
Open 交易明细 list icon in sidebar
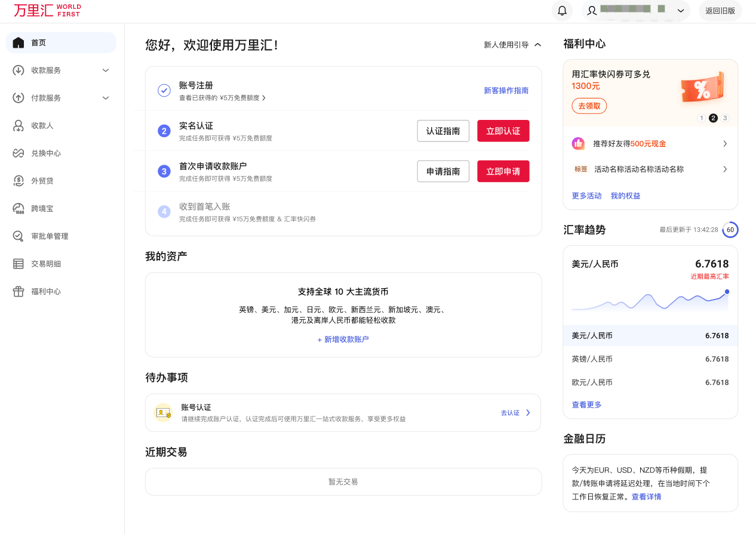point(19,264)
